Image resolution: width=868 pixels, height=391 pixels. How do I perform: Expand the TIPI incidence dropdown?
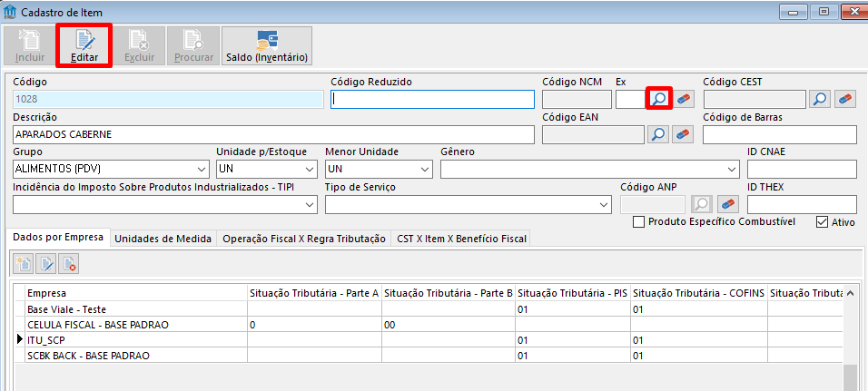(310, 205)
